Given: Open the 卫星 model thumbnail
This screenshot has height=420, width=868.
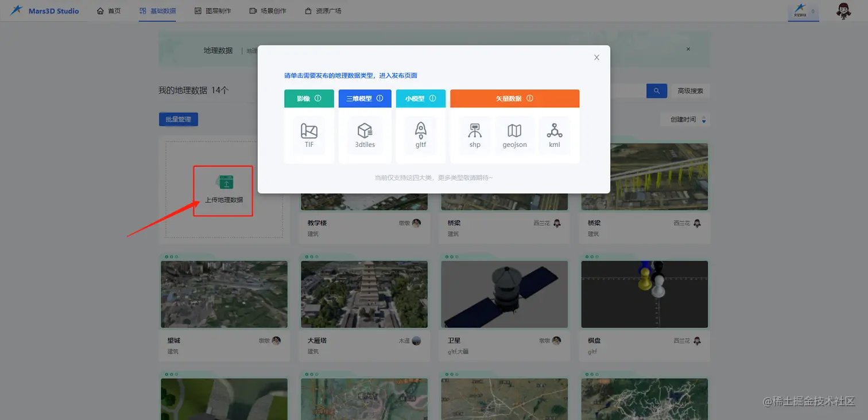Looking at the screenshot, I should click(504, 294).
